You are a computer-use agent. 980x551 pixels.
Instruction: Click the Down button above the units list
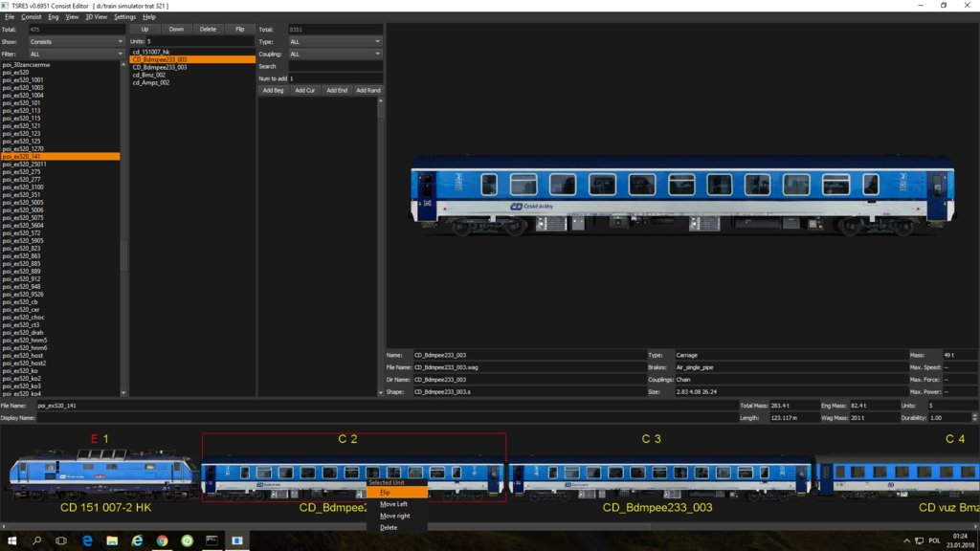click(x=176, y=30)
